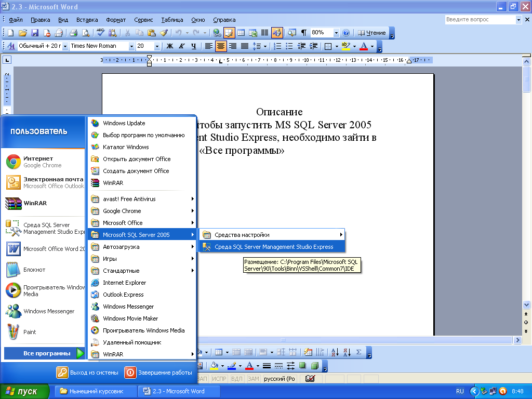
Task: Cut selection with the scissors icon
Action: pyautogui.click(x=127, y=33)
